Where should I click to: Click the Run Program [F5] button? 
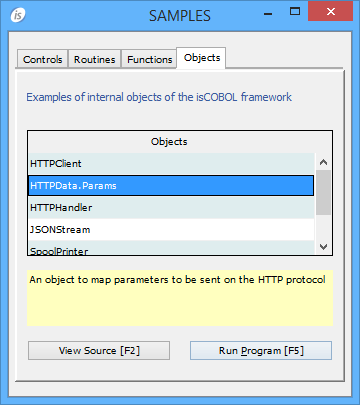click(261, 351)
